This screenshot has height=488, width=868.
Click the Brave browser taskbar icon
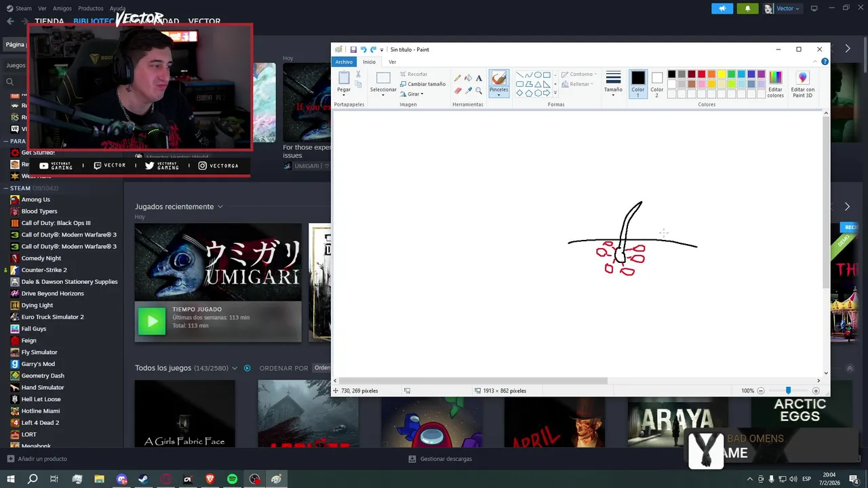point(210,479)
